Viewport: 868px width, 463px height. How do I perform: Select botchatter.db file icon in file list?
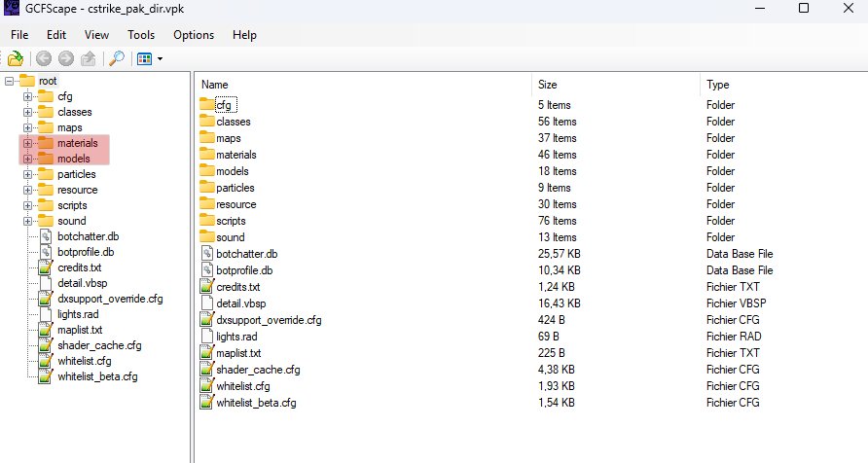click(x=206, y=254)
